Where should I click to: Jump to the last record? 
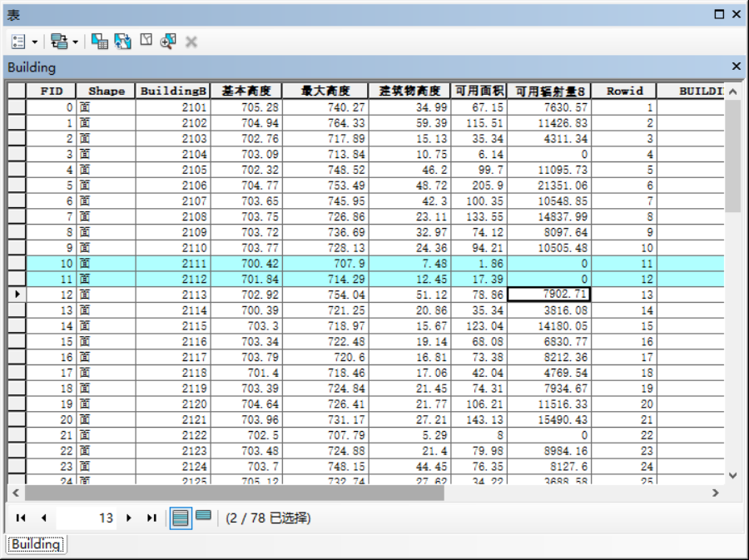click(151, 518)
